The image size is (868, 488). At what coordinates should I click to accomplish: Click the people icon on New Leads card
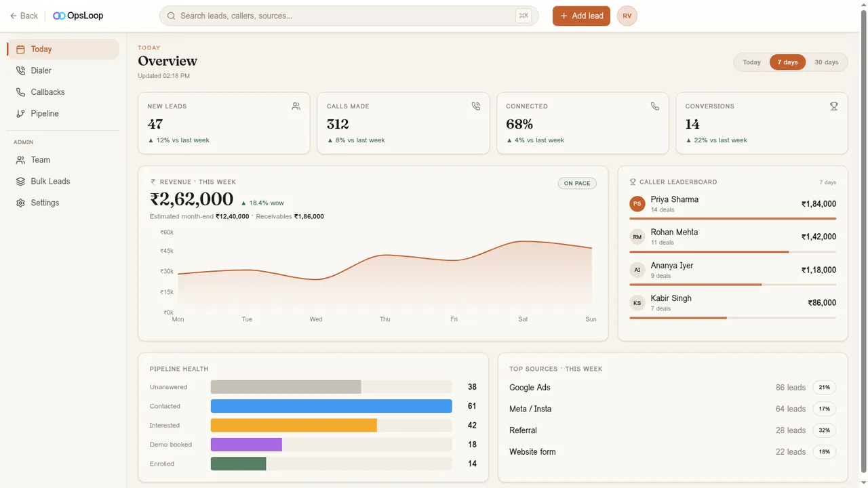click(x=296, y=106)
